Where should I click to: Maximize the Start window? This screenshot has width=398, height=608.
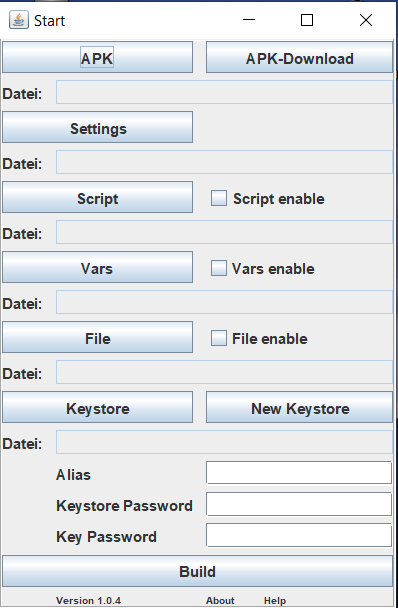click(307, 20)
